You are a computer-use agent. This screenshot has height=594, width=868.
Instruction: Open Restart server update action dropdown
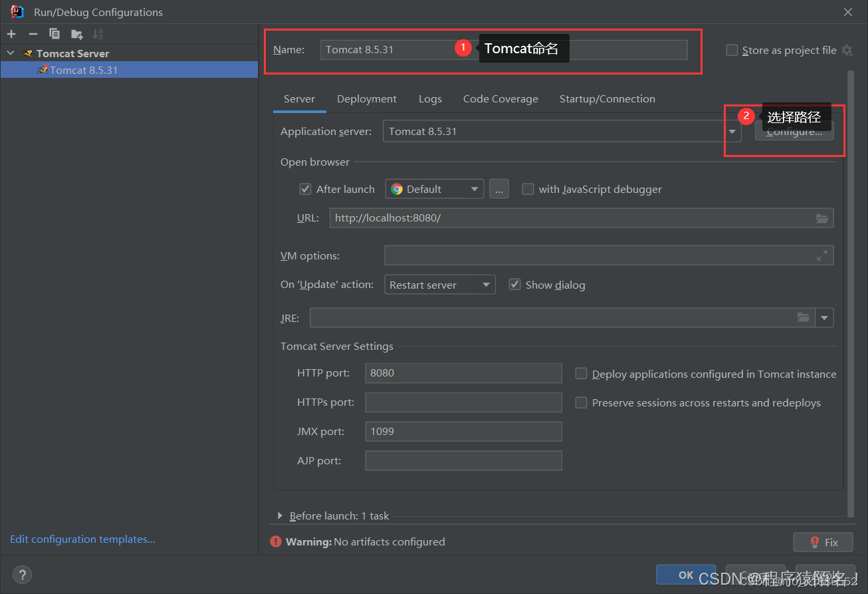tap(440, 285)
